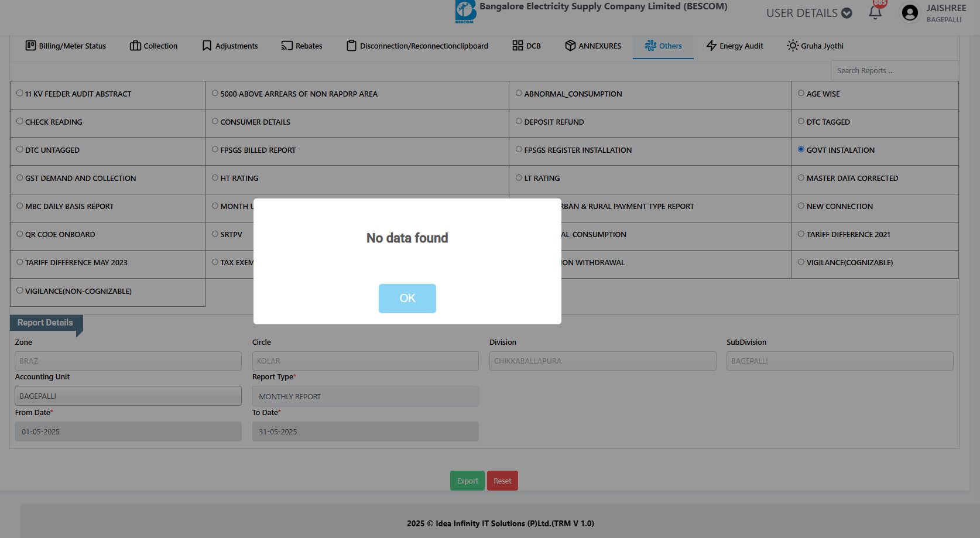The width and height of the screenshot is (980, 538).
Task: Go to the DCB tab
Action: click(526, 46)
